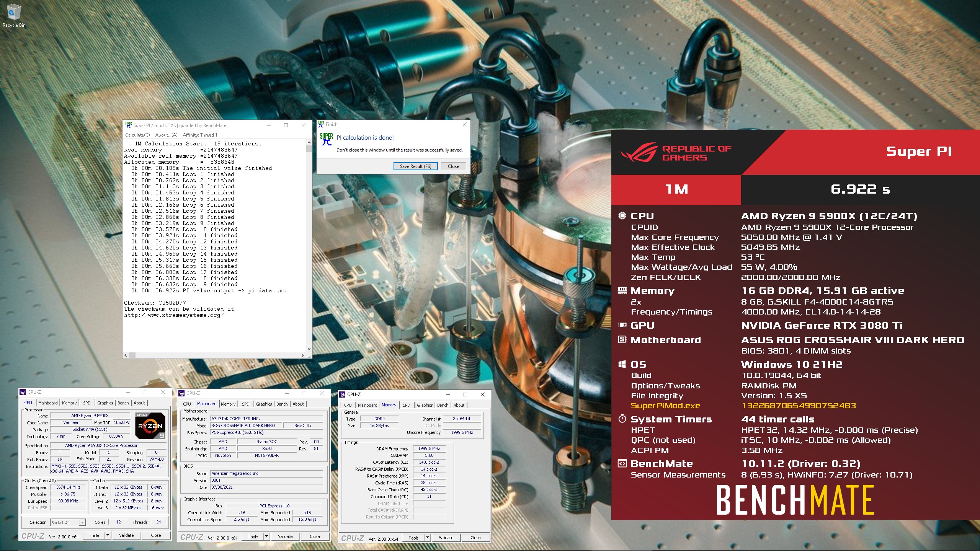Click Tools button in first CPU-Z window
Image resolution: width=980 pixels, height=551 pixels.
pyautogui.click(x=94, y=535)
